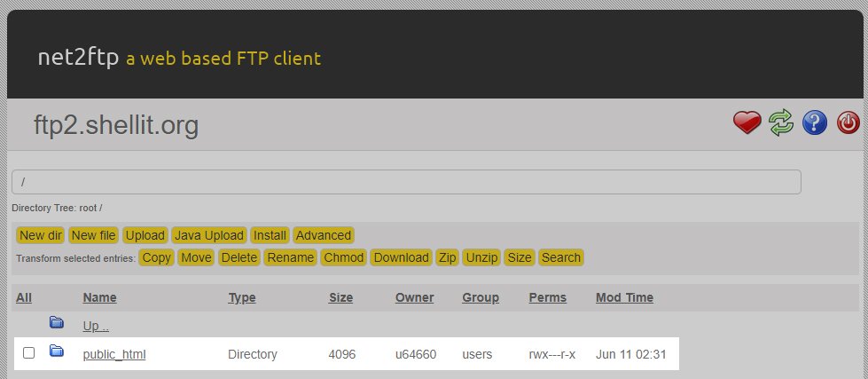Sort the listing by the Group column
This screenshot has width=868, height=379.
tap(481, 297)
